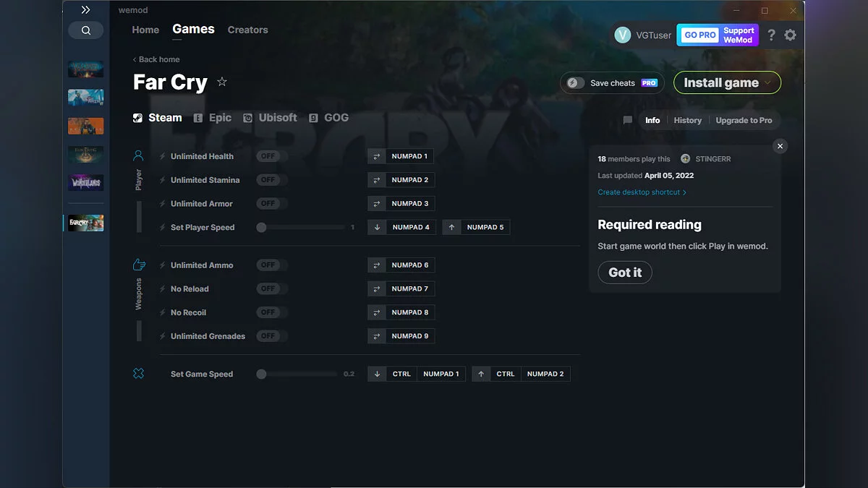Toggle Unlimited Health cheat on
The image size is (868, 488).
pyautogui.click(x=272, y=156)
